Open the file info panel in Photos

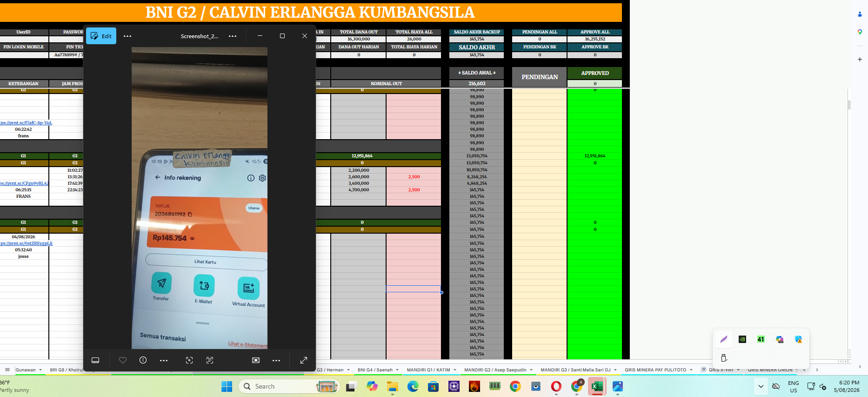(143, 360)
